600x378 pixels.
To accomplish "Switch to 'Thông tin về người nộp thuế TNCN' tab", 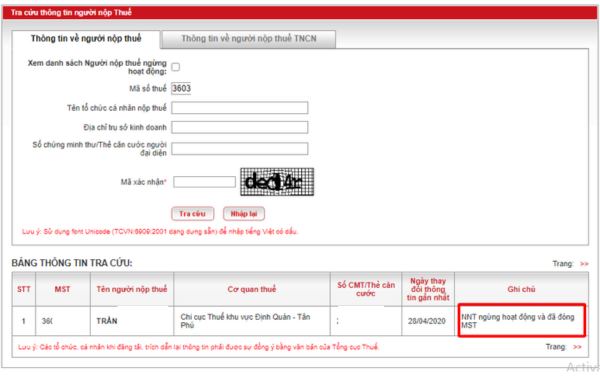I will click(x=249, y=39).
